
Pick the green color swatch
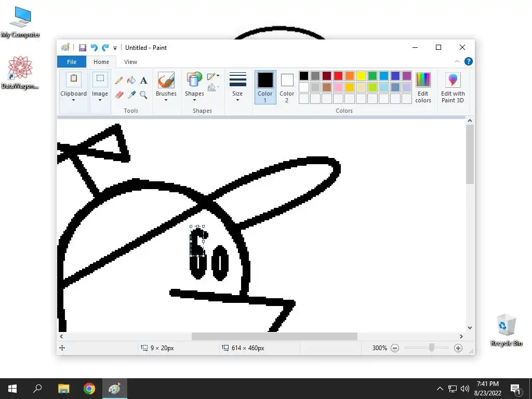coord(373,76)
